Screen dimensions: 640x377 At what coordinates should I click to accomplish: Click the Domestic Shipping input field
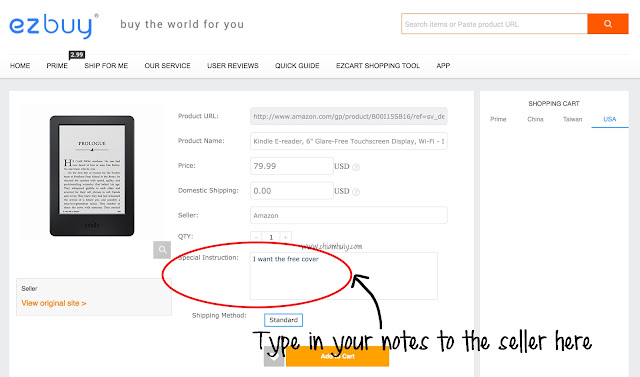click(291, 191)
